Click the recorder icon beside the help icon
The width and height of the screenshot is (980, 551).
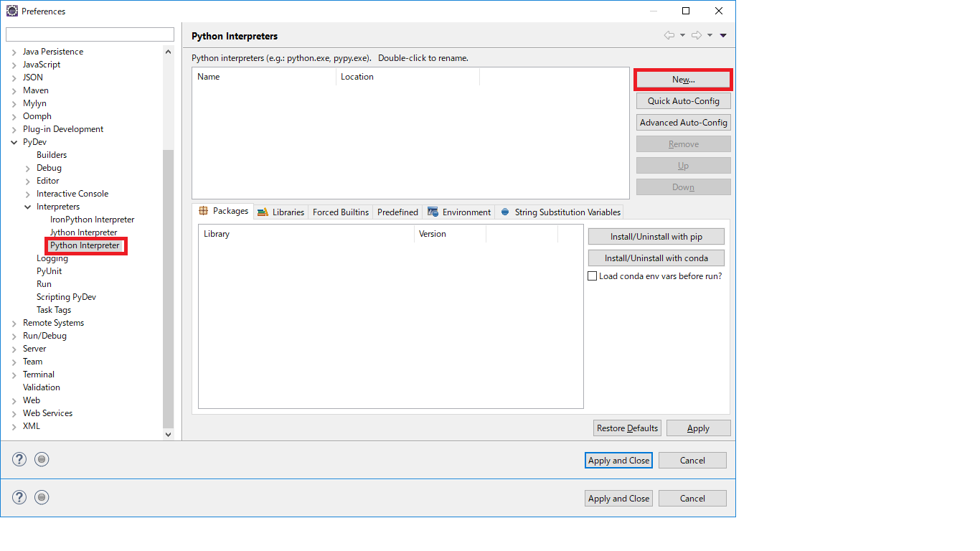pyautogui.click(x=42, y=458)
